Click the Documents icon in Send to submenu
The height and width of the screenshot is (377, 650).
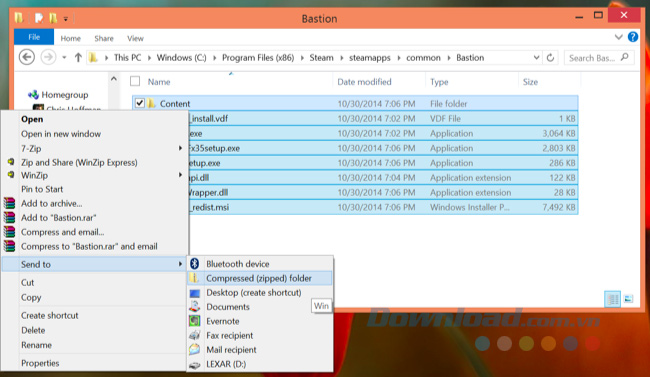(x=194, y=307)
